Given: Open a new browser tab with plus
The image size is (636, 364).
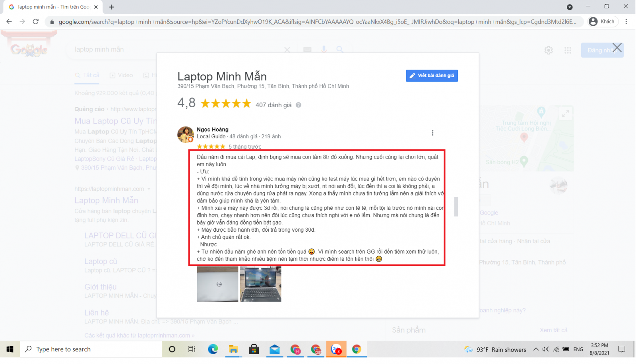Looking at the screenshot, I should [112, 7].
